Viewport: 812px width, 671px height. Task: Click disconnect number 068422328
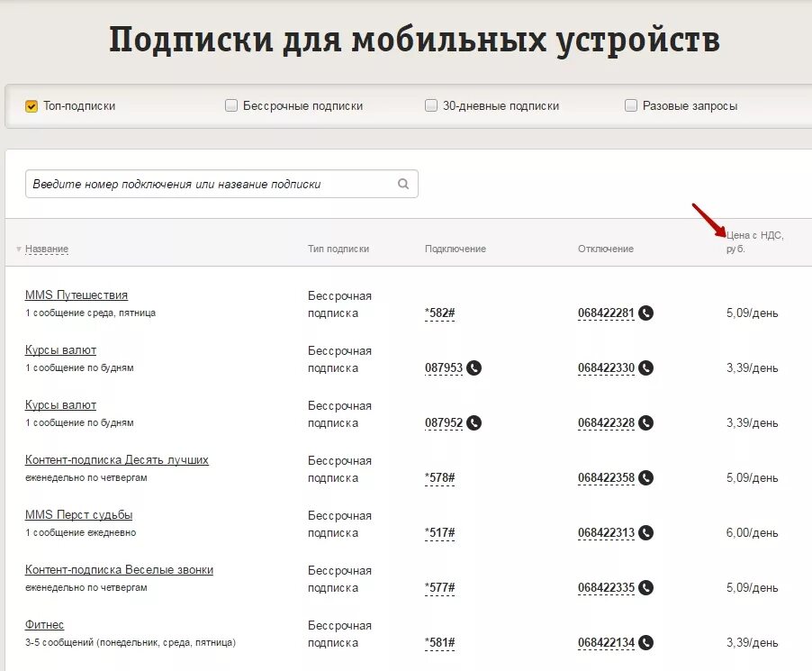coord(606,422)
